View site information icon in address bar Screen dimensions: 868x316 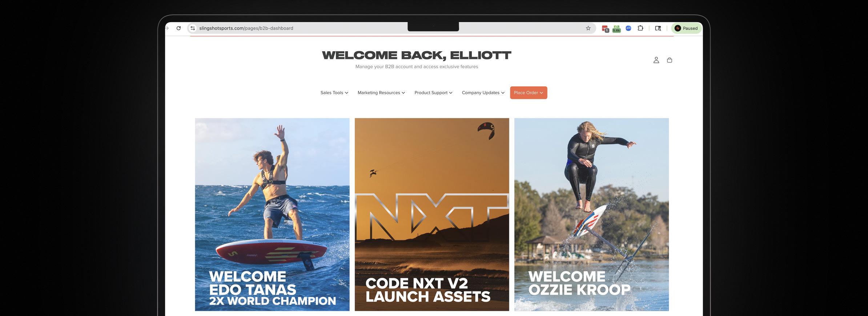click(193, 28)
